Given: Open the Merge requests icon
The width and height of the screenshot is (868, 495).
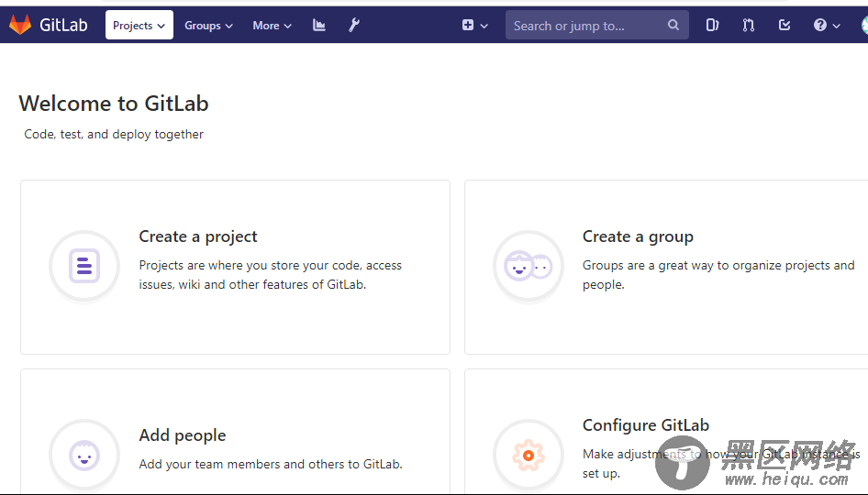Looking at the screenshot, I should click(x=749, y=25).
